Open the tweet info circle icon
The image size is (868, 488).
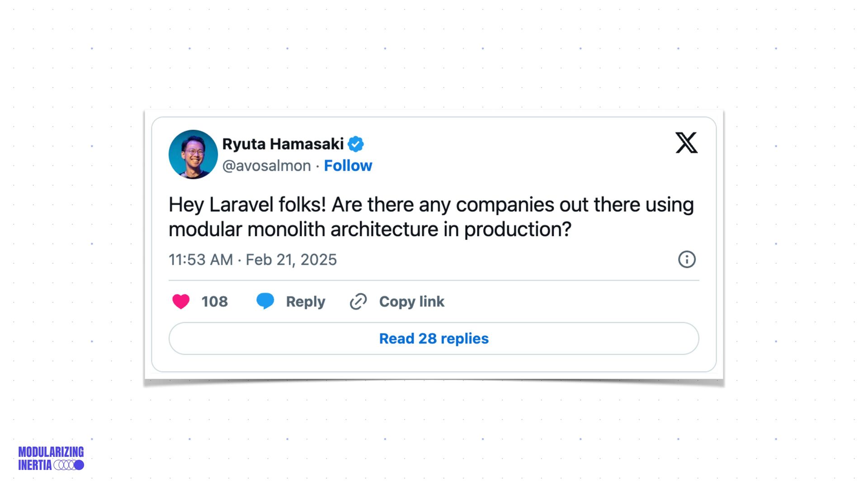pyautogui.click(x=687, y=259)
